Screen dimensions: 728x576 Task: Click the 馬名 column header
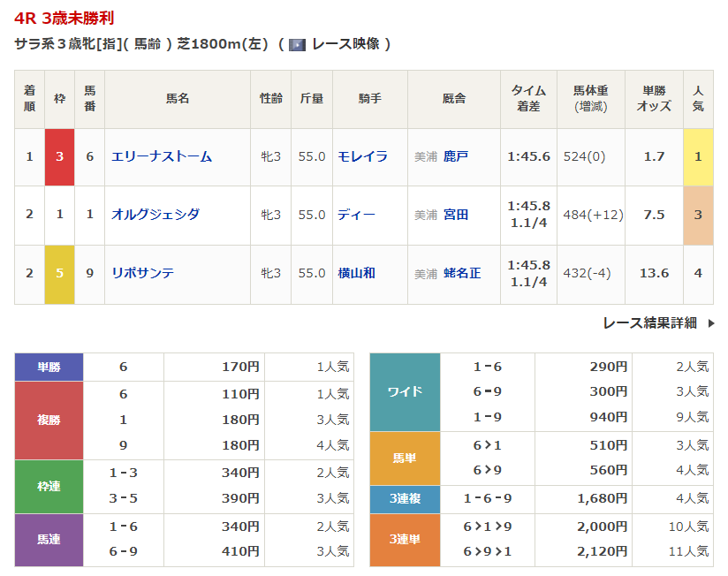[178, 99]
